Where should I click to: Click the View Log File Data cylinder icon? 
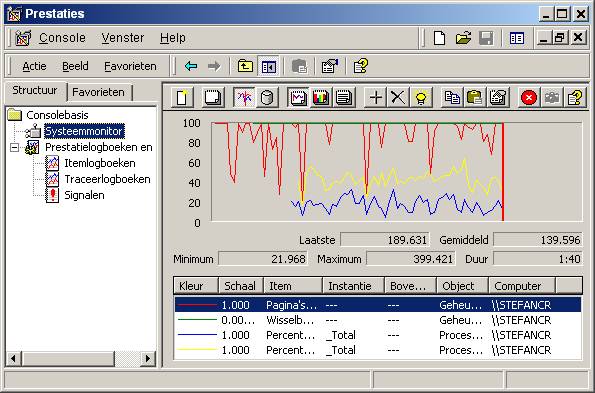[x=267, y=98]
